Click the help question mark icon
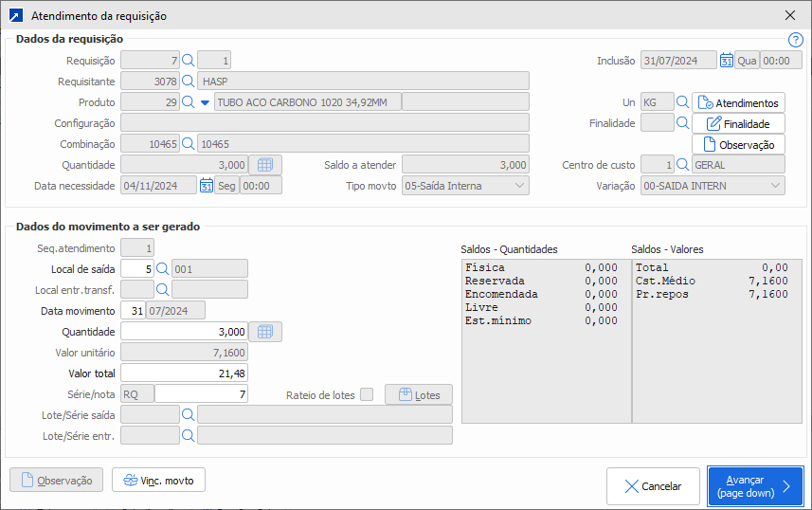The width and height of the screenshot is (812, 510). click(795, 40)
